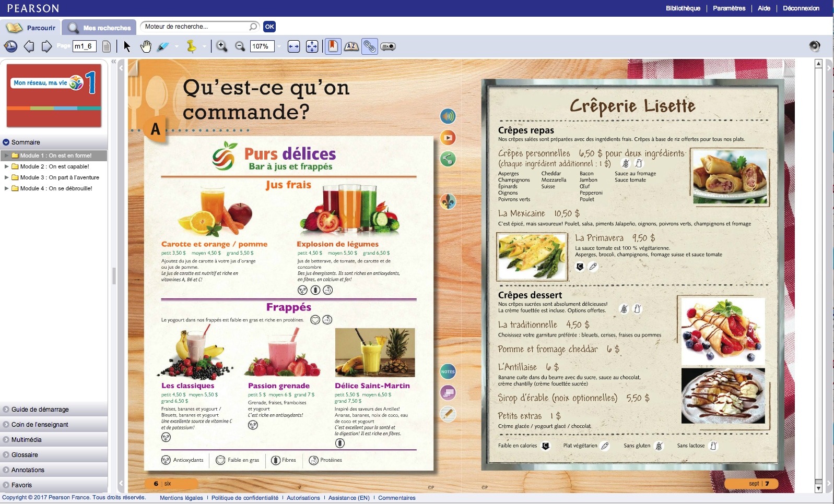The height and width of the screenshot is (504, 834).
Task: Click the Moteur de recherche search field
Action: [199, 27]
